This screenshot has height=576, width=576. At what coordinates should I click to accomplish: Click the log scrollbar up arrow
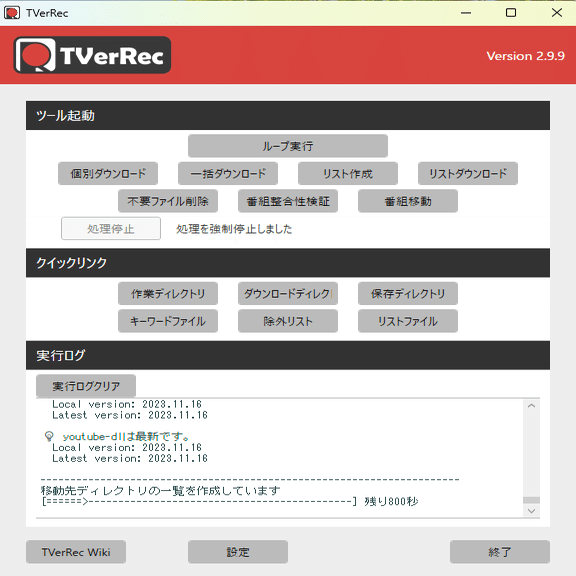click(x=531, y=406)
